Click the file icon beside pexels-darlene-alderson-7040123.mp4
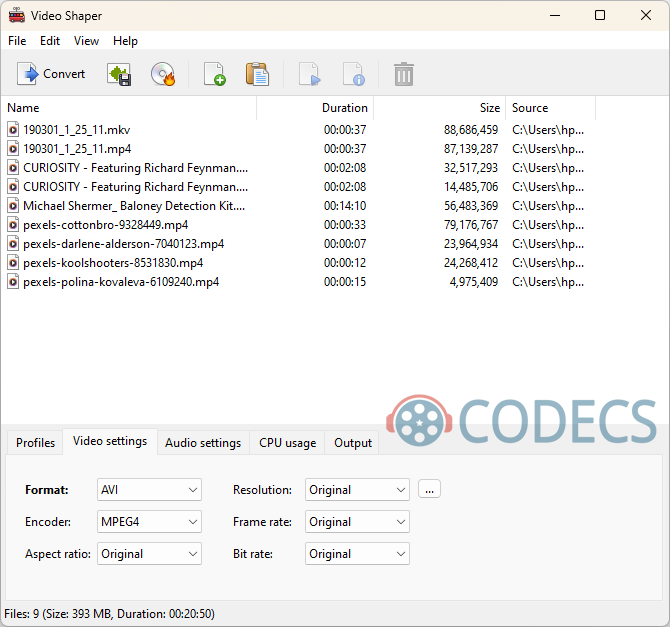This screenshot has height=627, width=670. (13, 244)
